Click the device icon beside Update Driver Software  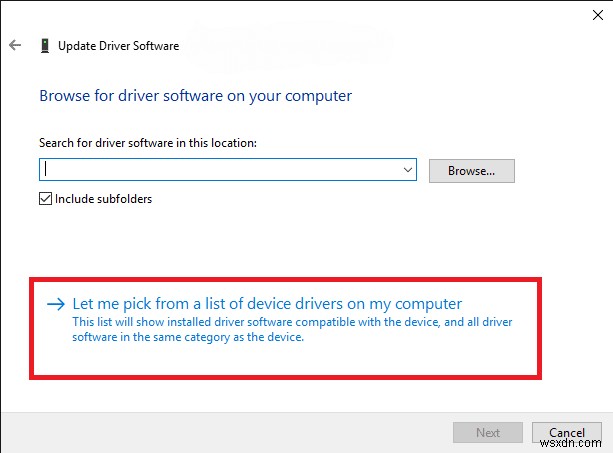pyautogui.click(x=44, y=45)
